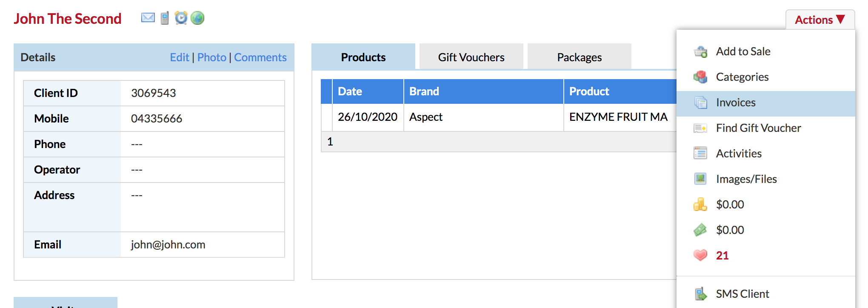Screen dimensions: 868x308
Task: Click the Categories colored cubes icon
Action: click(x=700, y=77)
